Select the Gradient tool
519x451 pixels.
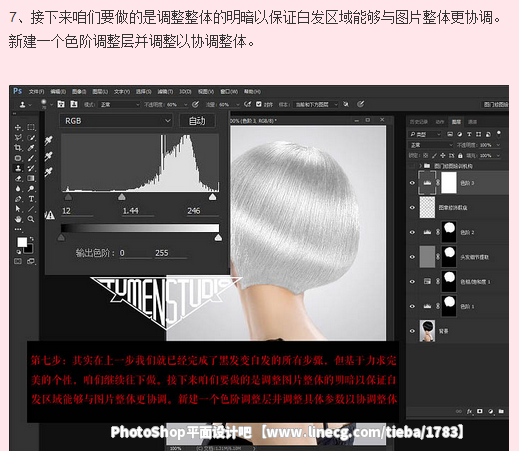31,179
